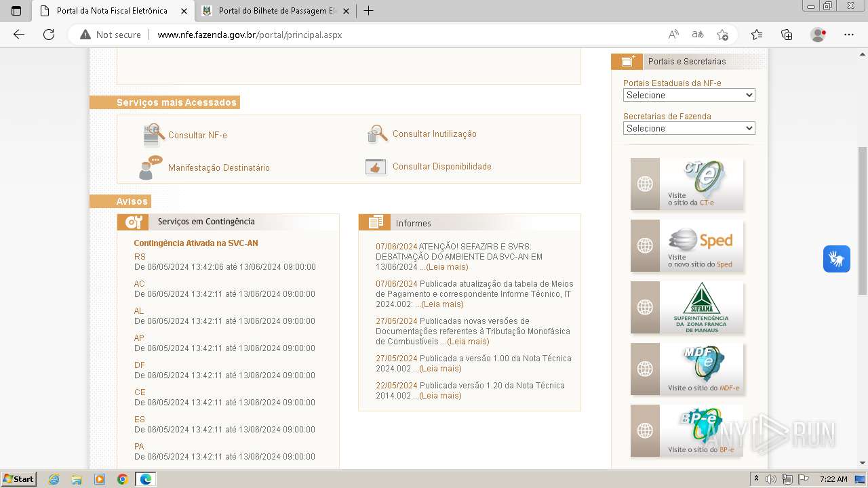Image resolution: width=868 pixels, height=488 pixels.
Task: Open the read aloud icon in address bar
Action: pyautogui.click(x=673, y=35)
